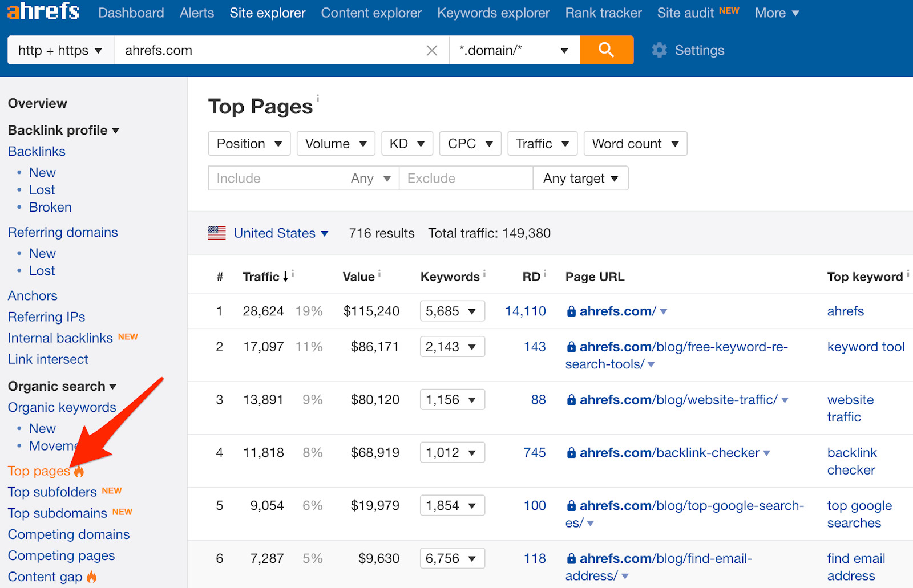Screen dimensions: 913x588
Task: Open the Traffic filter dropdown
Action: point(542,144)
